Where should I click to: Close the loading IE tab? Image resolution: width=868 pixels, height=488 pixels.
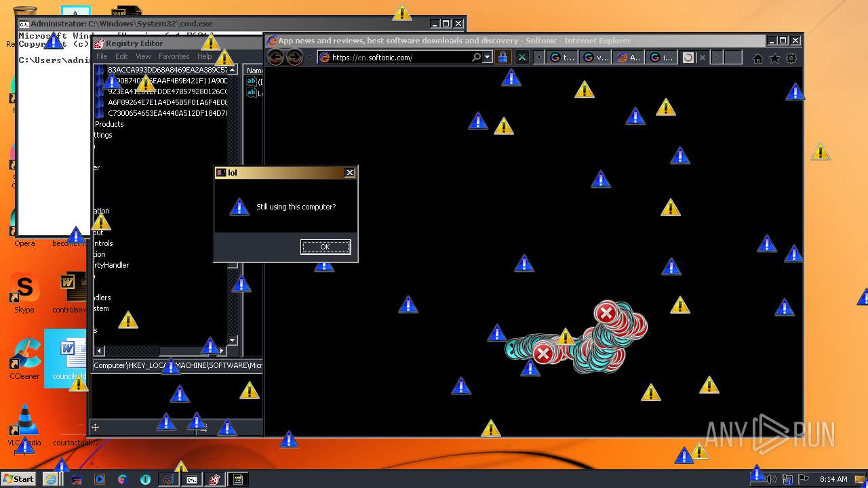point(703,58)
